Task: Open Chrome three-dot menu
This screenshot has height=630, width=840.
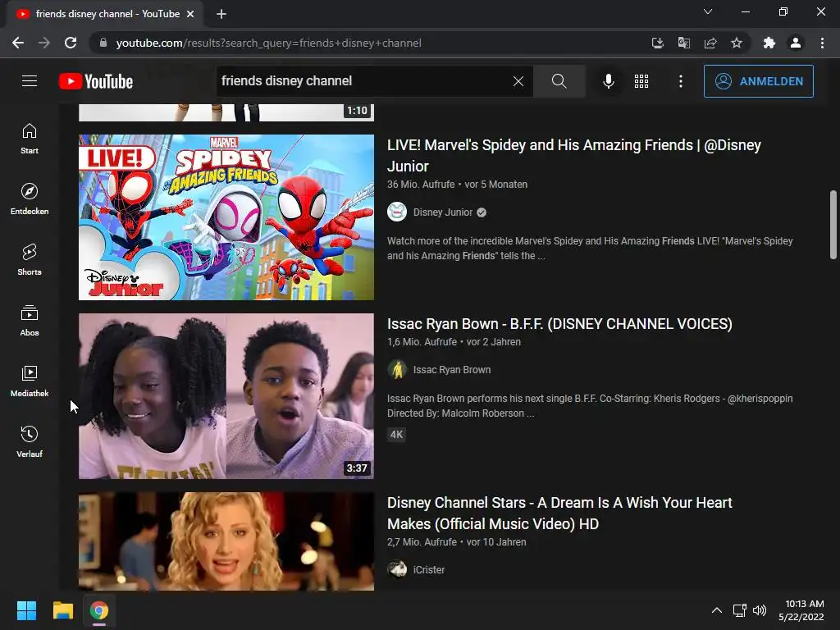Action: 822,43
